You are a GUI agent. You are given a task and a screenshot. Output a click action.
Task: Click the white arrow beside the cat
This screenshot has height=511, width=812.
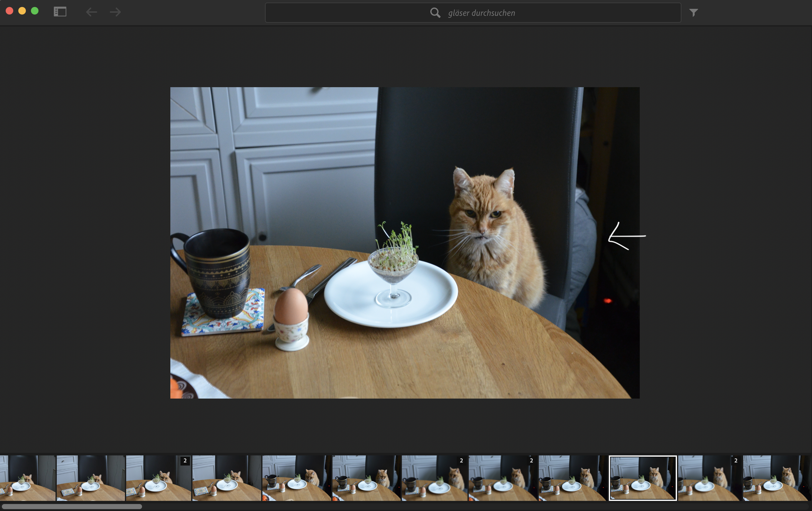(x=627, y=236)
